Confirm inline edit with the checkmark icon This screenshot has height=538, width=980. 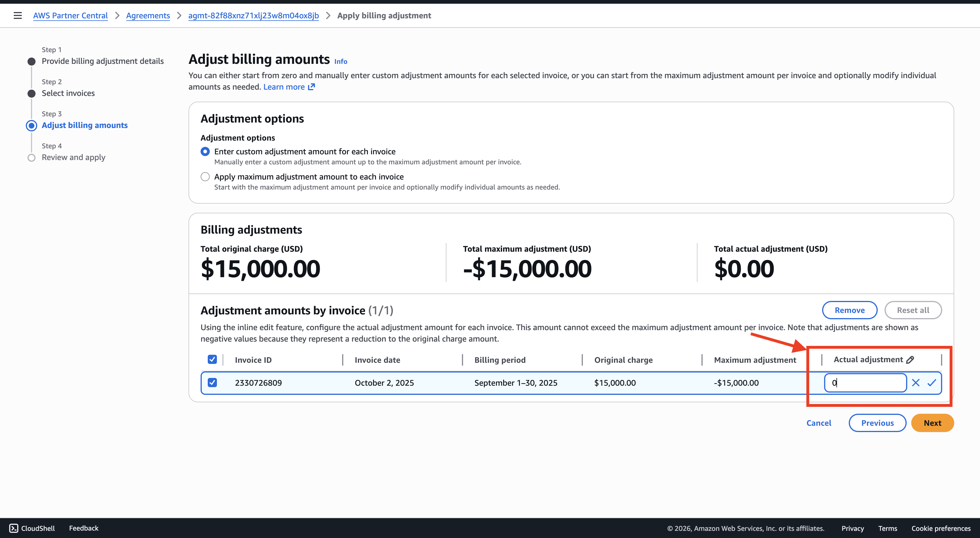(x=932, y=383)
